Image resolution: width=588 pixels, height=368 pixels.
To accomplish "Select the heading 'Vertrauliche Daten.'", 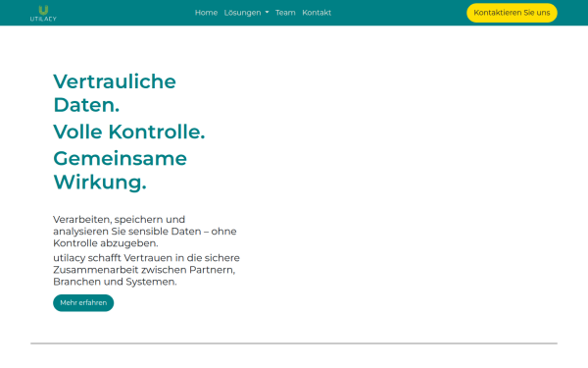I will coord(115,93).
